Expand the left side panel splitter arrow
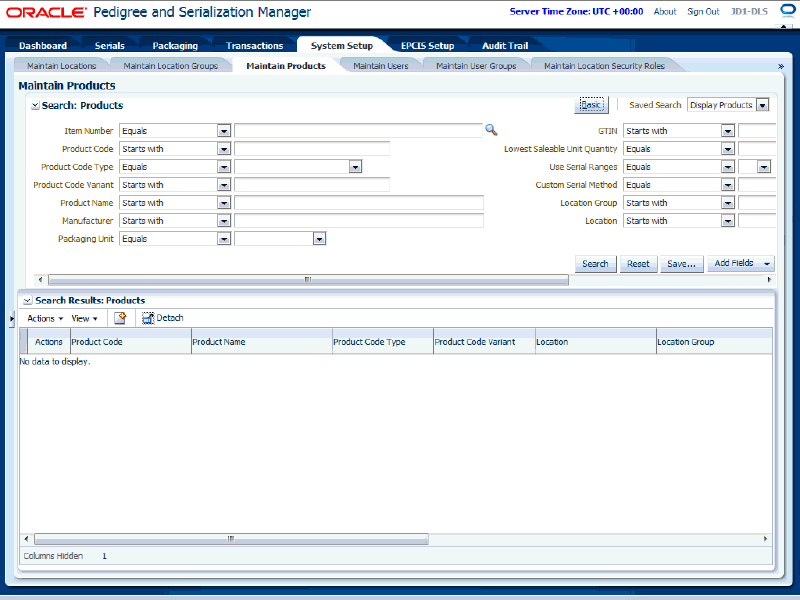This screenshot has width=800, height=600. coord(12,319)
